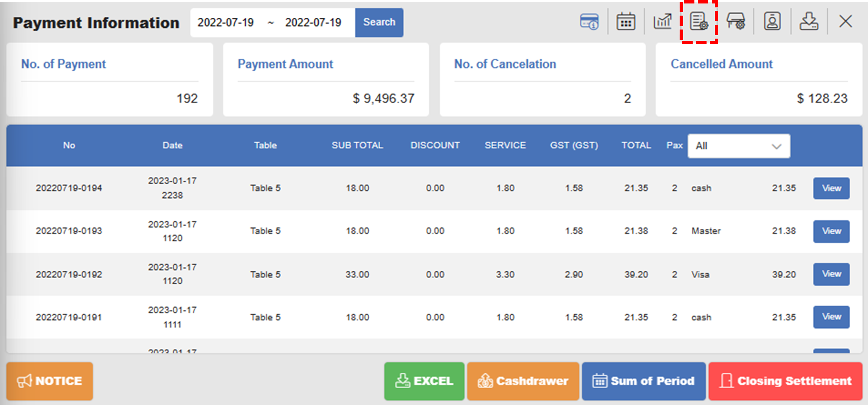
Task: Click the staff profile badge icon
Action: pos(772,22)
